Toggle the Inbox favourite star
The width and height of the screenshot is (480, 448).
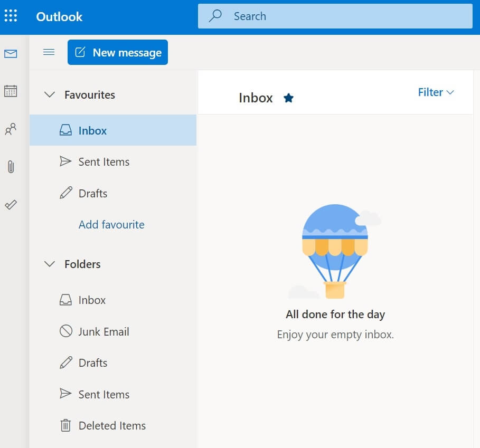pyautogui.click(x=288, y=98)
